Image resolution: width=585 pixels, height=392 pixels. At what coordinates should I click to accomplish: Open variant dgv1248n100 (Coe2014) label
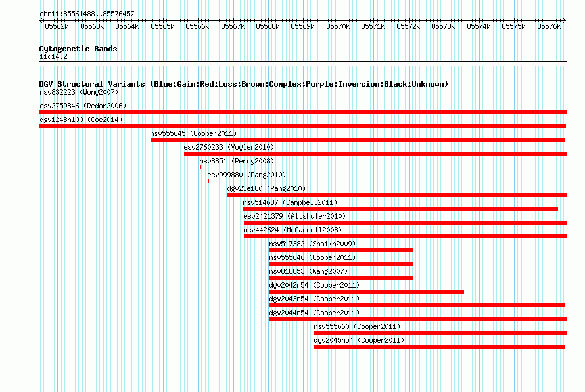tap(81, 120)
